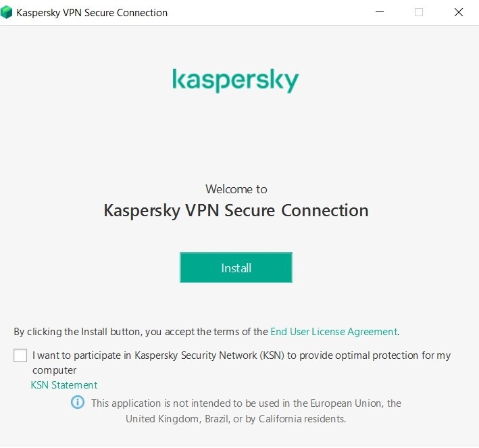Screen dimensions: 479x448
Task: Click the large green kaspersky logo
Action: [x=236, y=80]
